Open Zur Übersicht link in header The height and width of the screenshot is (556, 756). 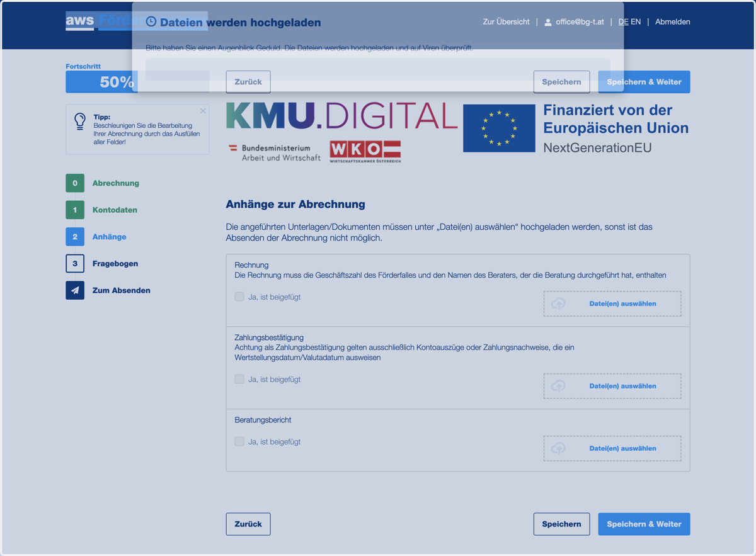tap(506, 21)
